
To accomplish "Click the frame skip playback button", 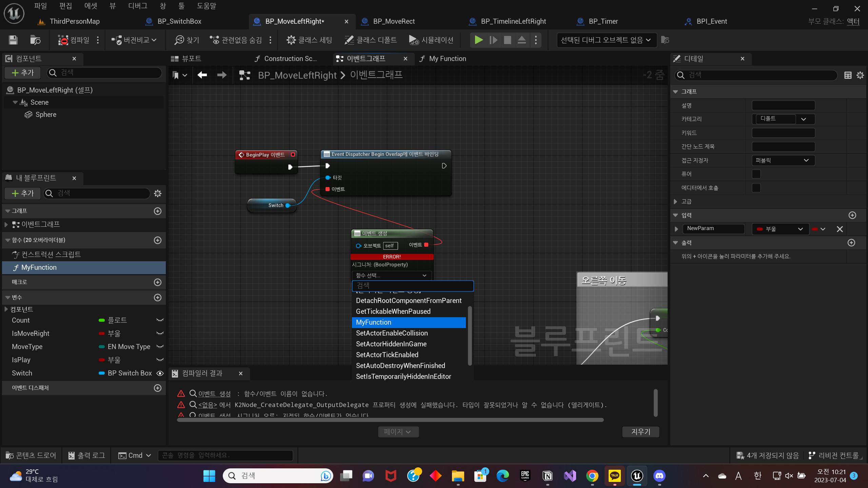I will (493, 40).
